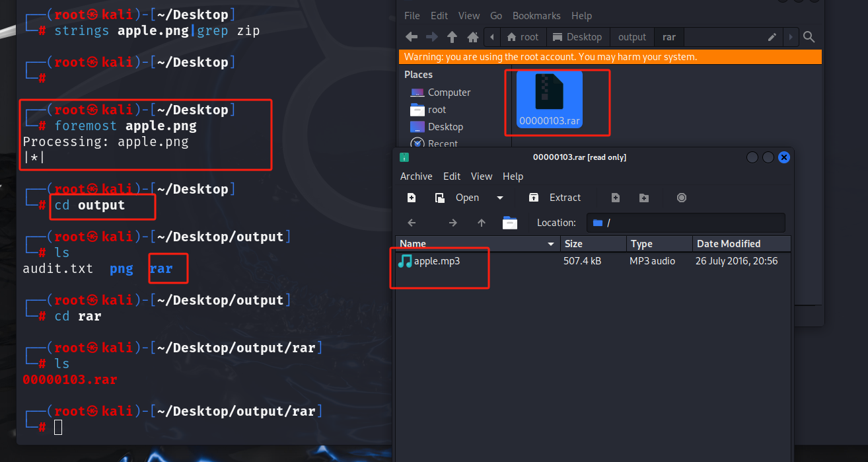Open the file manager search magnifier
This screenshot has height=462, width=868.
pyautogui.click(x=809, y=37)
